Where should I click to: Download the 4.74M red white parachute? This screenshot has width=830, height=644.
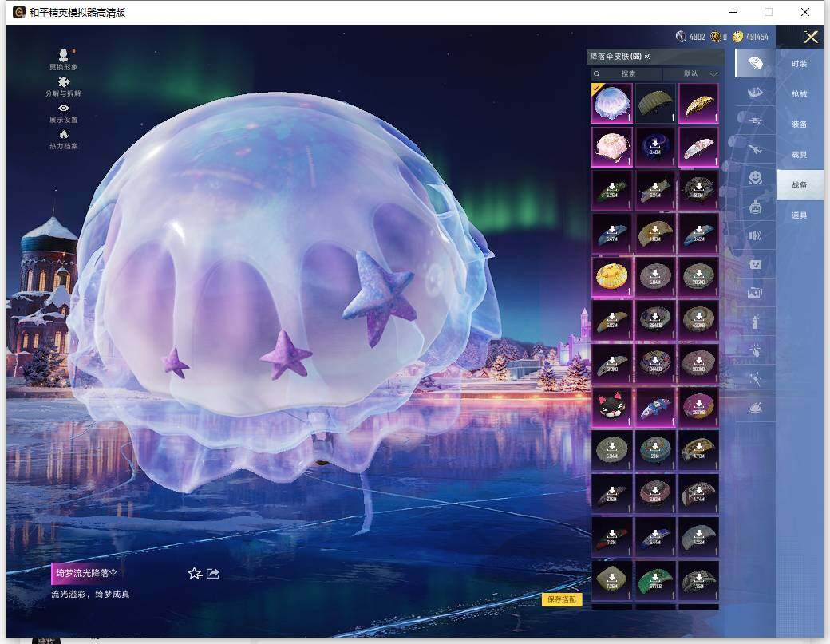click(x=699, y=494)
